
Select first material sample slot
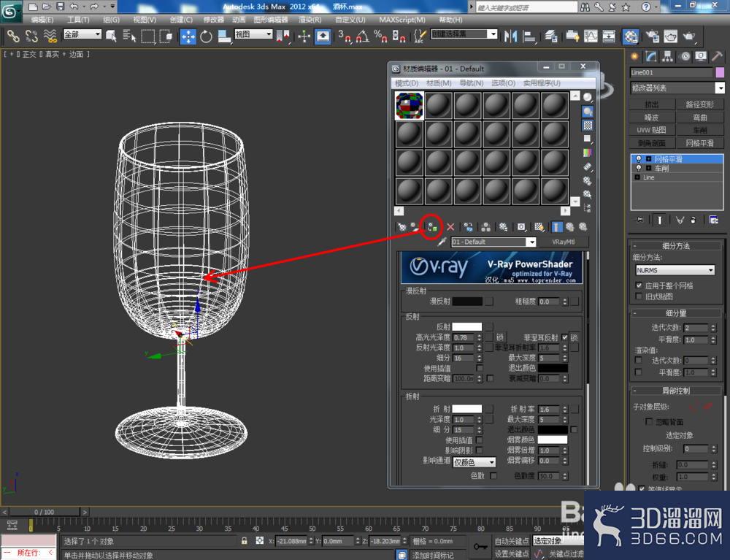click(410, 105)
